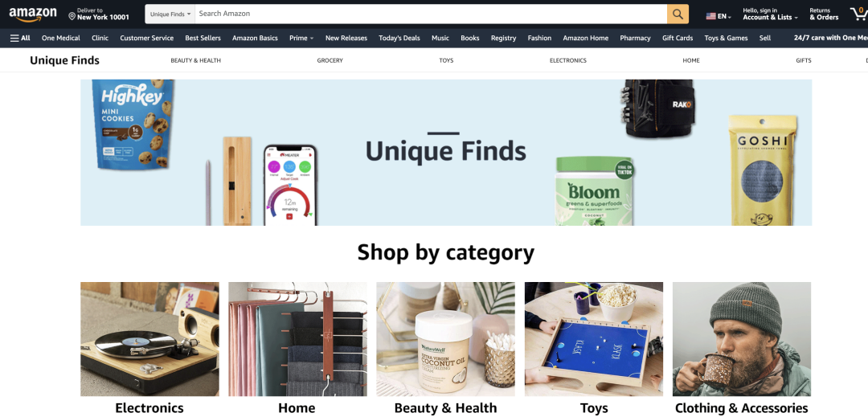
Task: Open the All hamburger menu
Action: point(20,38)
